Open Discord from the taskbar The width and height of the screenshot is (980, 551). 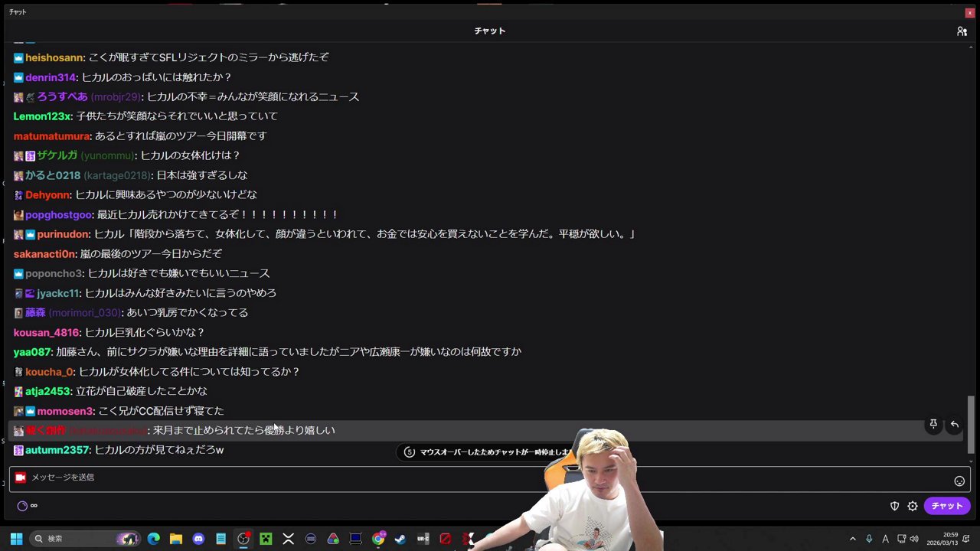point(198,539)
